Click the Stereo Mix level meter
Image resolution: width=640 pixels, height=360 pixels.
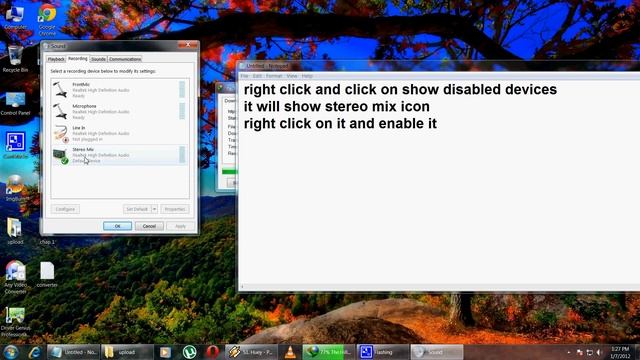click(x=182, y=155)
